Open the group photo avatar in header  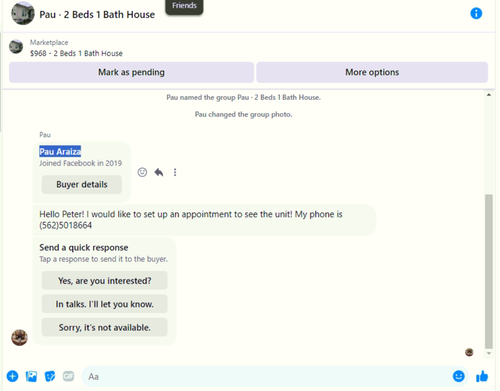click(23, 13)
